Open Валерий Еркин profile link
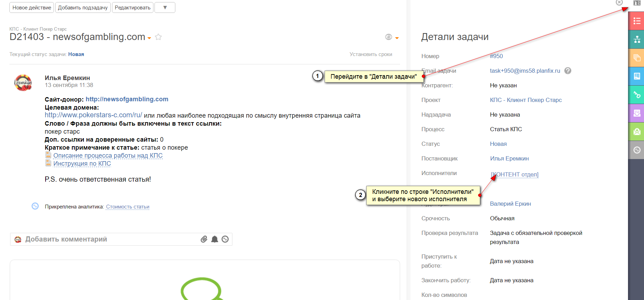Image resolution: width=644 pixels, height=300 pixels. [510, 204]
